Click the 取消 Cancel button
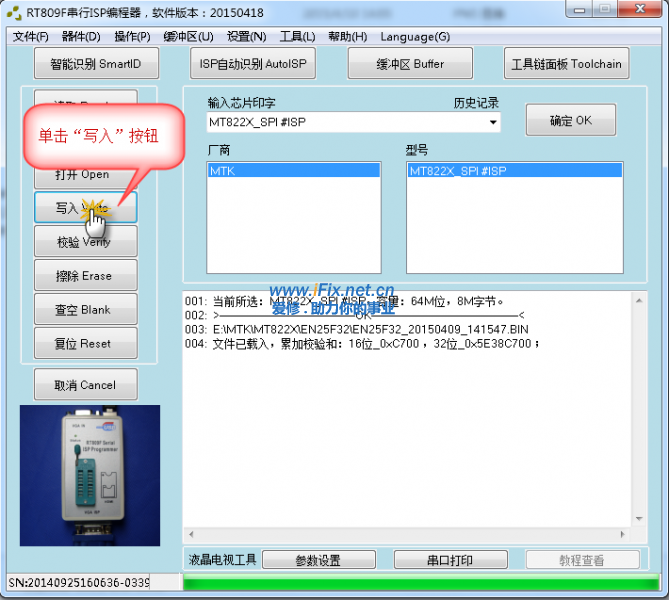The image size is (669, 600). (x=84, y=385)
